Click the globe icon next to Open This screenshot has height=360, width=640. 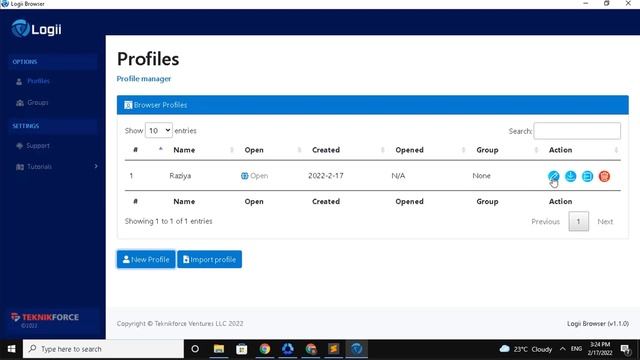[x=244, y=176]
